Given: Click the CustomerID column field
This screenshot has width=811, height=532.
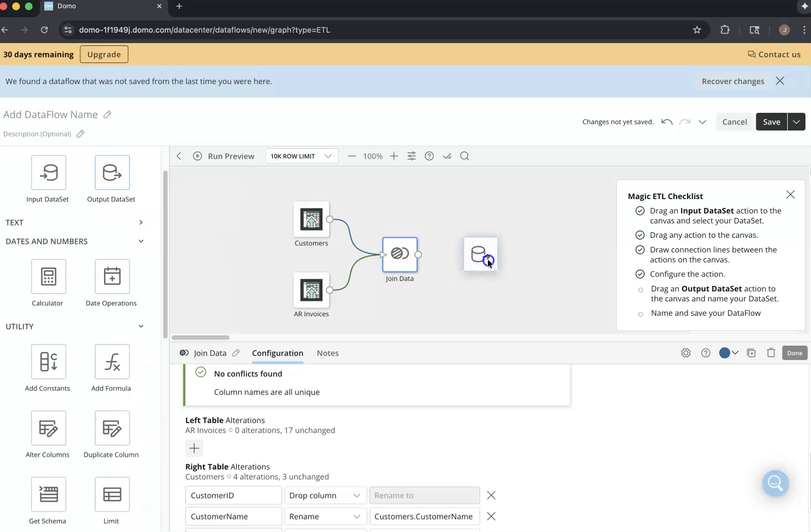Looking at the screenshot, I should point(233,496).
